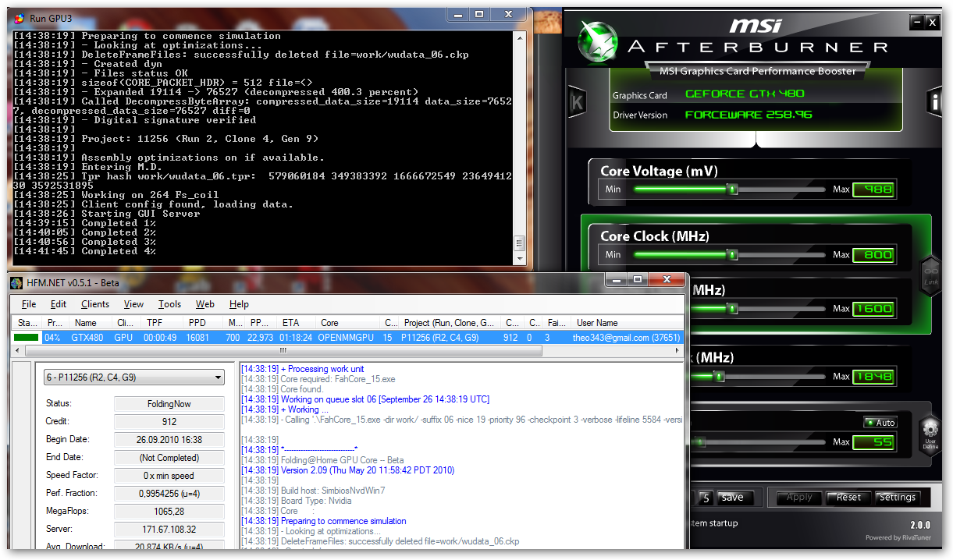Click the Core Clock slider handle
953x560 pixels.
[732, 254]
